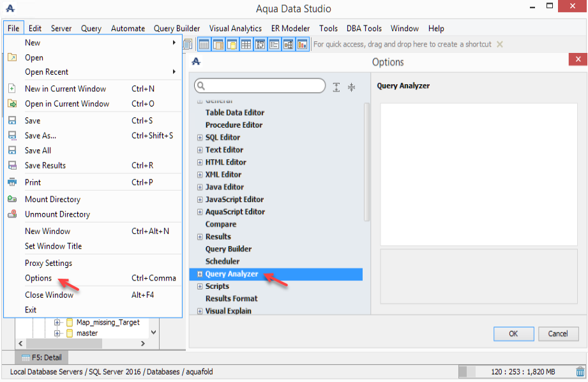Click the master database folder icon
This screenshot has width=588, height=382.
(70, 333)
